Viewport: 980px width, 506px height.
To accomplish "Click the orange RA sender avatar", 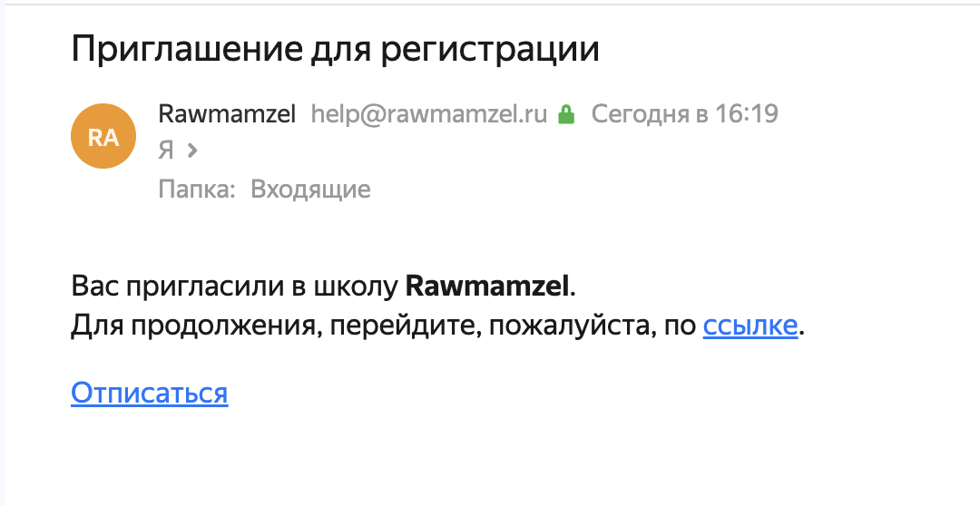I will click(x=103, y=136).
